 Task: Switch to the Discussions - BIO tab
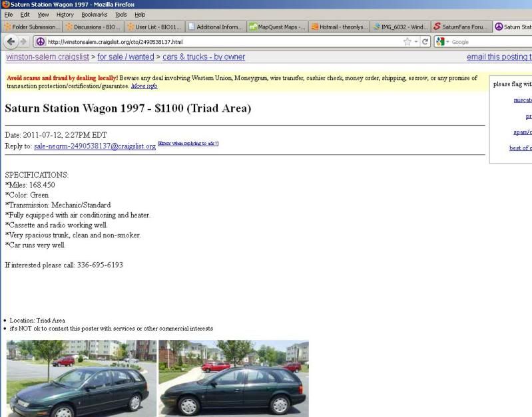click(93, 27)
